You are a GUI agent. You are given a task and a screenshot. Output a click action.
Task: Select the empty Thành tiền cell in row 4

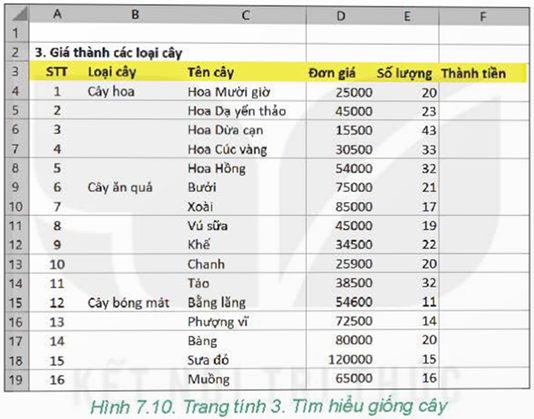(x=484, y=92)
